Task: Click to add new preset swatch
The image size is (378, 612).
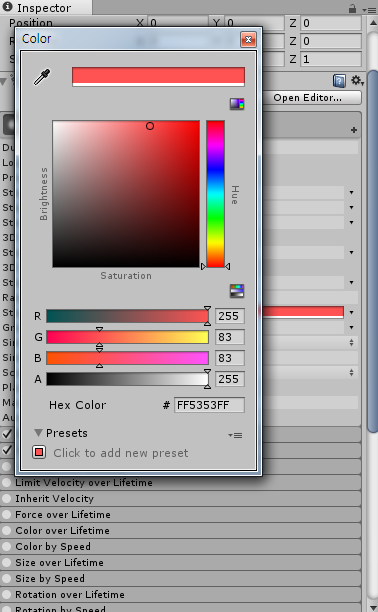Action: 39,452
